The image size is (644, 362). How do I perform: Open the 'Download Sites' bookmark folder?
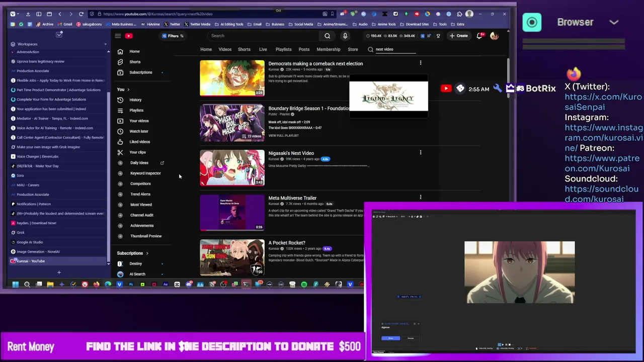pos(415,24)
